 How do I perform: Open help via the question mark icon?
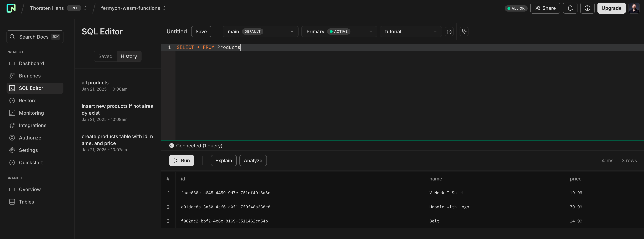coord(587,8)
